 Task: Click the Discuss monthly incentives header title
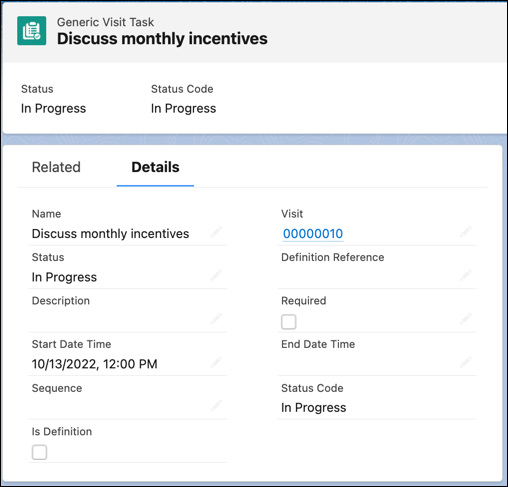162,39
